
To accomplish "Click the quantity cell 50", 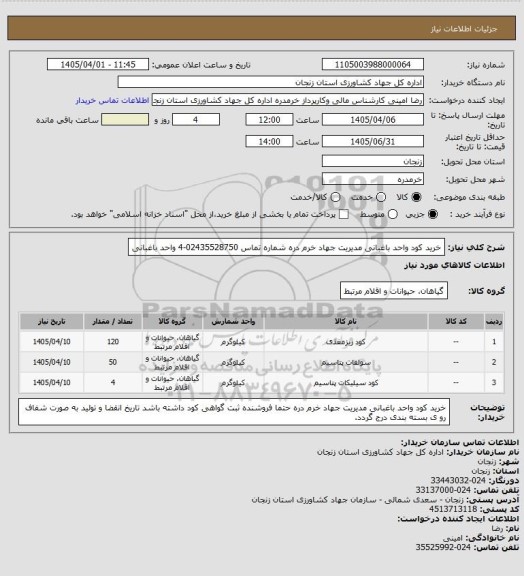I will pyautogui.click(x=113, y=363).
